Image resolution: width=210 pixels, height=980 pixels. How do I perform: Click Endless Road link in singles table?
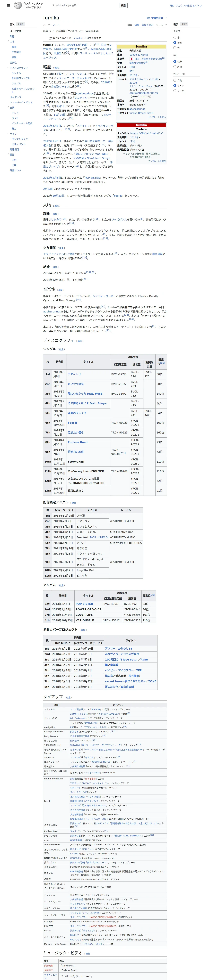tap(78, 442)
